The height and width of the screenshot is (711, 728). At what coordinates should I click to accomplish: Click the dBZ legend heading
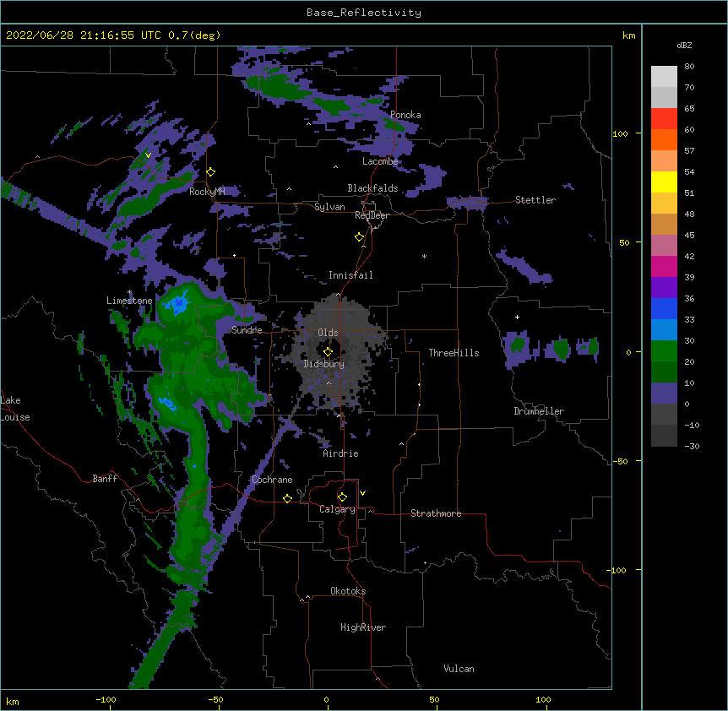[x=684, y=45]
